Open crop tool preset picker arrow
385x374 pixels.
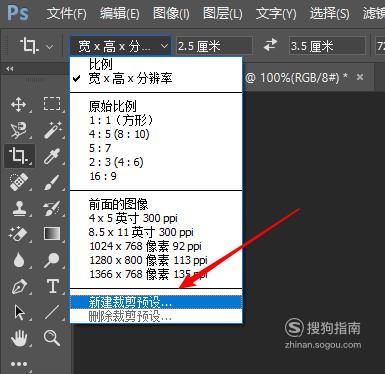[x=50, y=47]
